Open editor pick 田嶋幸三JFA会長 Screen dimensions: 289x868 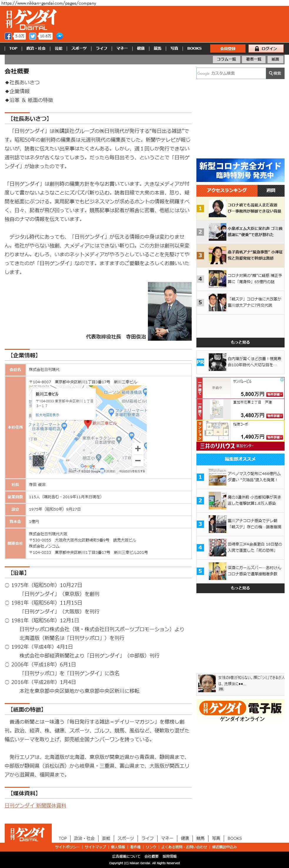pos(240,547)
